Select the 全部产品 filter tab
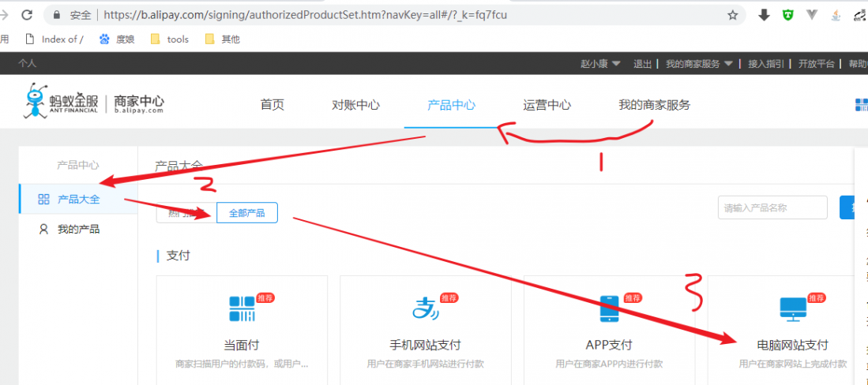Image resolution: width=868 pixels, height=385 pixels. point(247,212)
